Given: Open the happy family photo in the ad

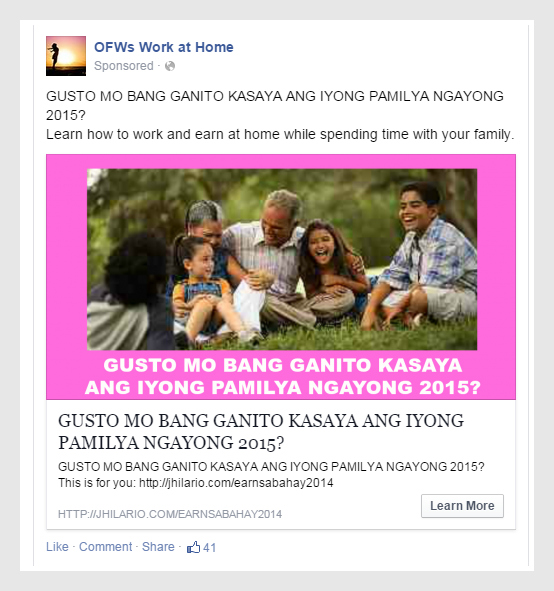Looking at the screenshot, I should point(282,259).
